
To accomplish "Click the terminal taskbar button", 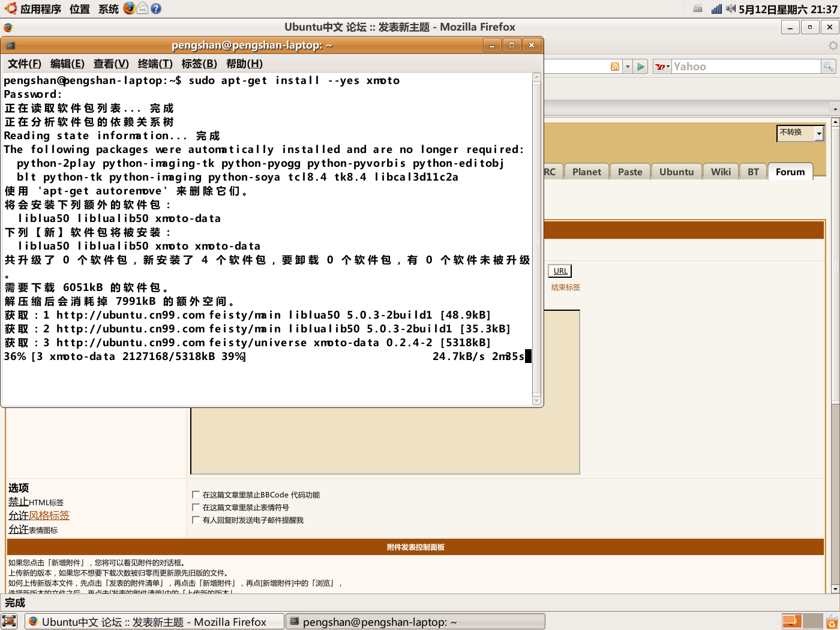I will point(416,622).
